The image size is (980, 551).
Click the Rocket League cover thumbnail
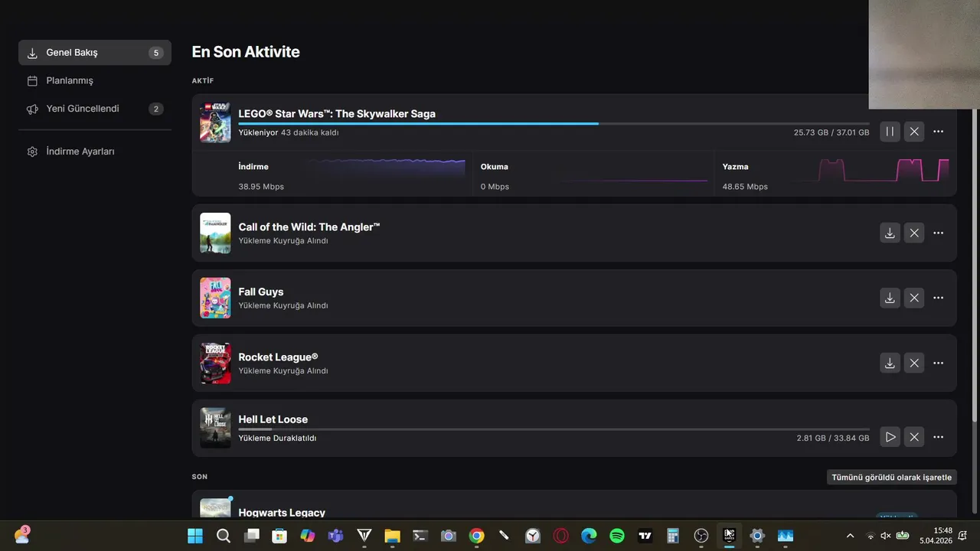point(215,363)
